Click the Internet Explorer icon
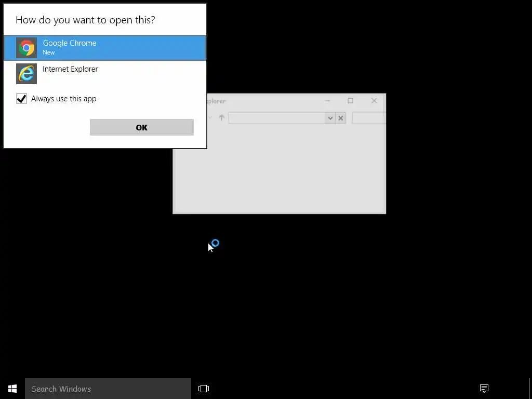This screenshot has height=399, width=532. (26, 74)
